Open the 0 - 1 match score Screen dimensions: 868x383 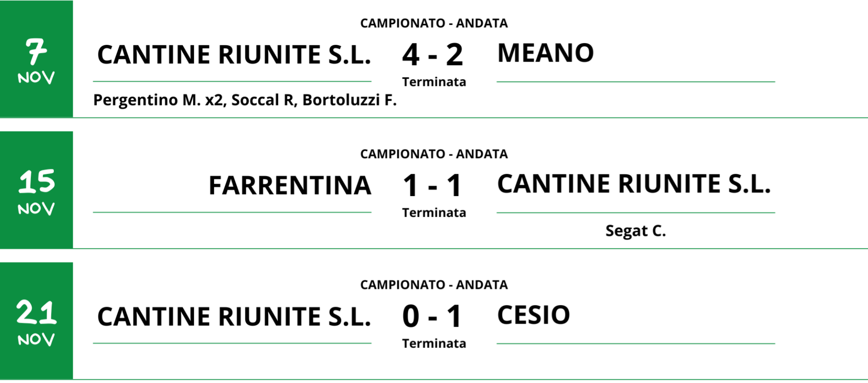(x=433, y=316)
